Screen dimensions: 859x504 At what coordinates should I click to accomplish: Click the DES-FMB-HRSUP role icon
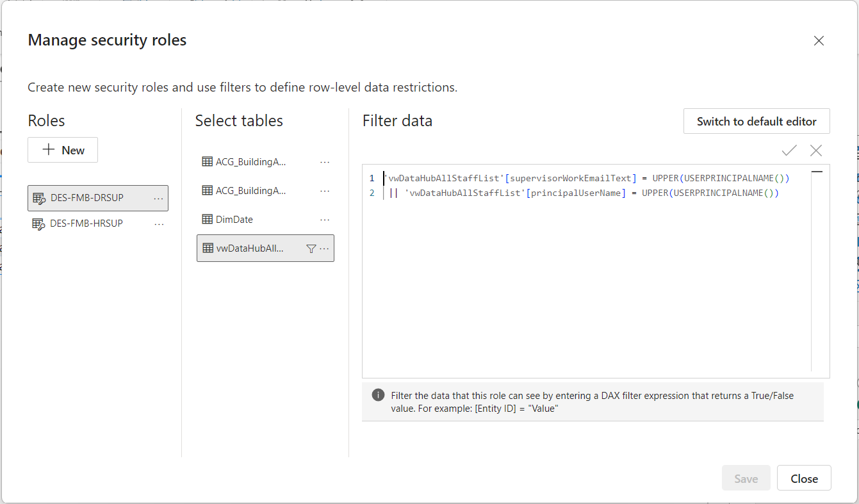[39, 224]
